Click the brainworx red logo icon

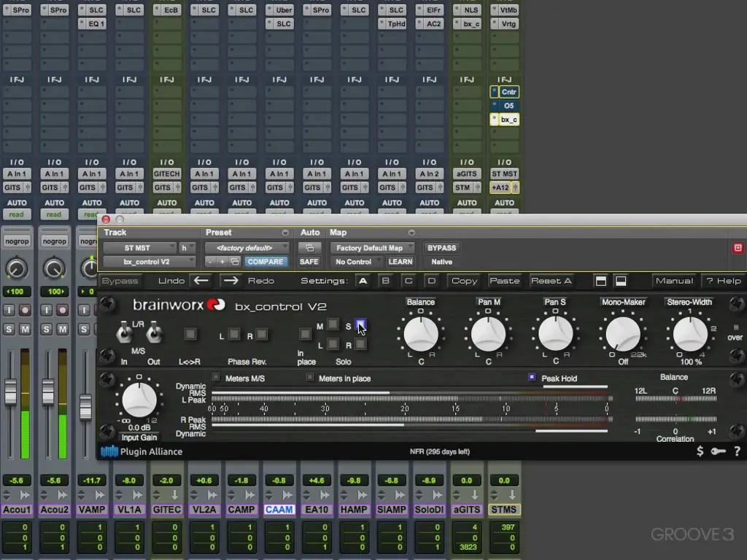216,304
